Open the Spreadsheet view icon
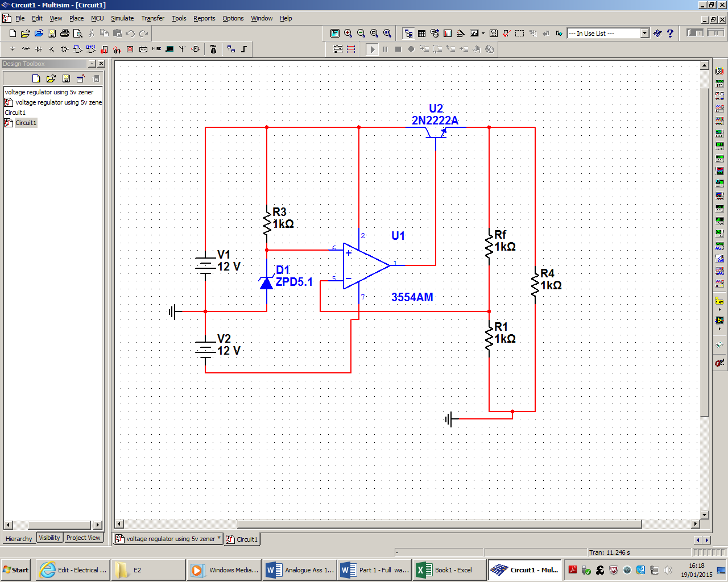Screen dimensions: 728x582 421,34
